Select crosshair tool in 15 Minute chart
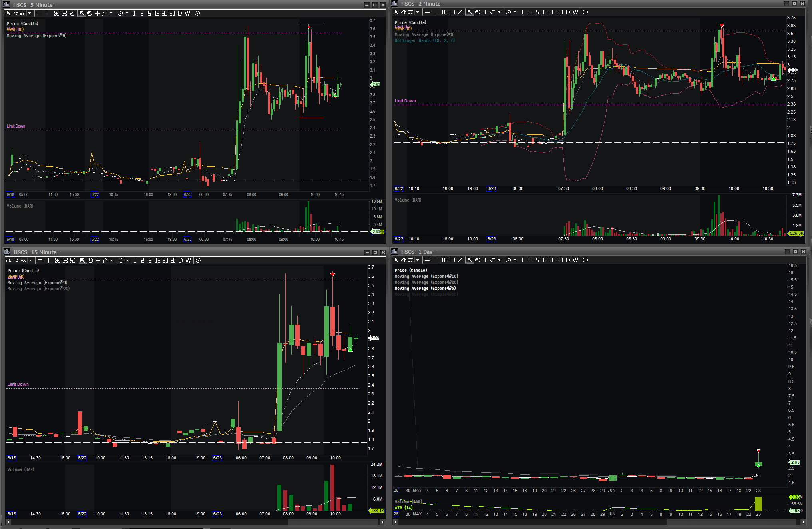 coord(98,260)
